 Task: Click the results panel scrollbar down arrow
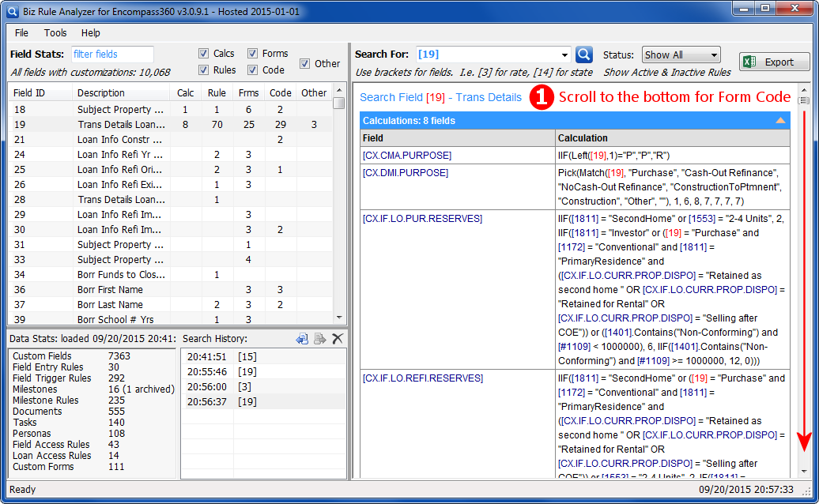pyautogui.click(x=805, y=472)
